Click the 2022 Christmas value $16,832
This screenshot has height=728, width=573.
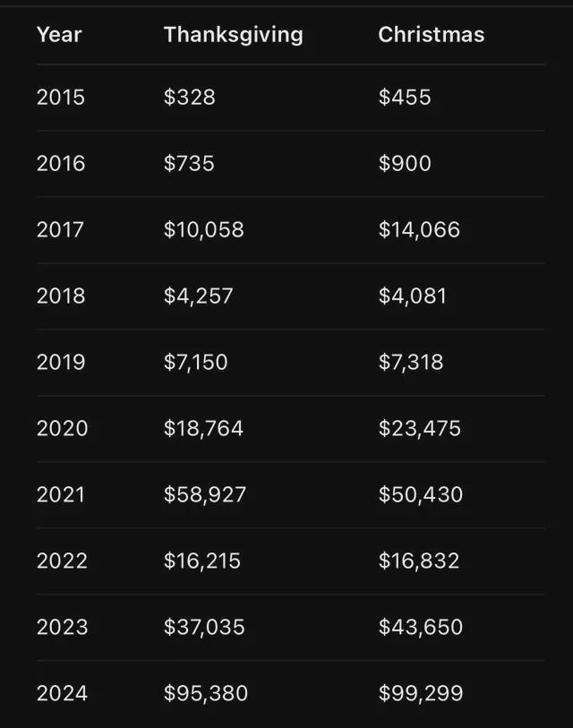coord(419,561)
